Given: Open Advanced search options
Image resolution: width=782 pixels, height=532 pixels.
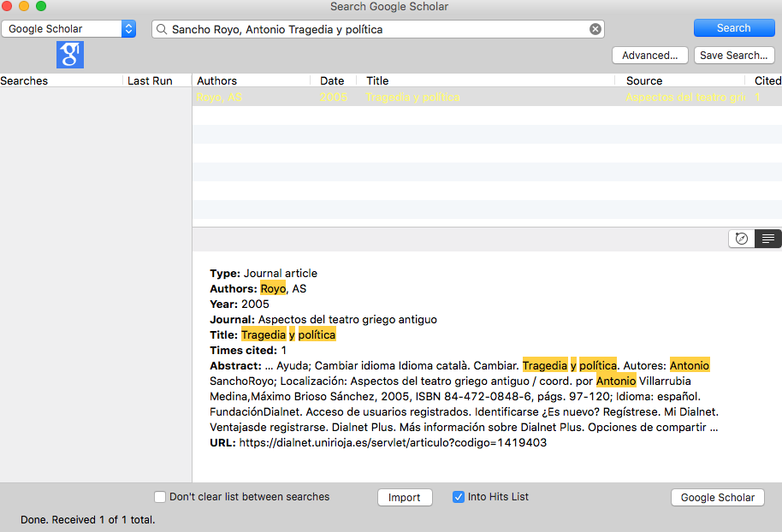Looking at the screenshot, I should tap(650, 56).
